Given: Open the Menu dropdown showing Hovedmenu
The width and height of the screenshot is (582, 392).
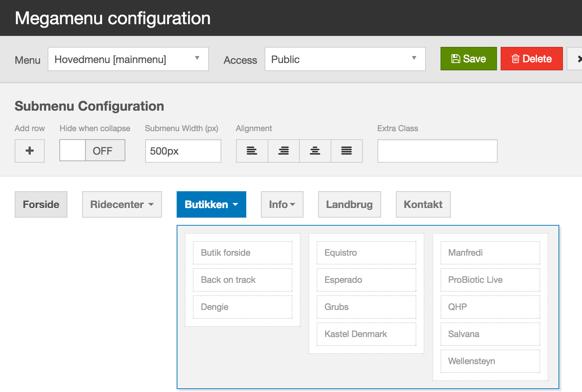Looking at the screenshot, I should click(x=128, y=59).
